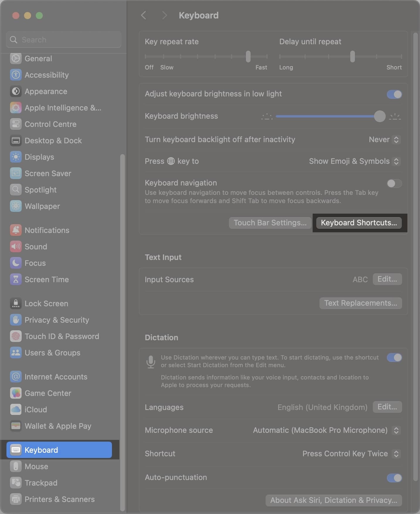Viewport: 420px width, 514px height.
Task: Turn off the Dictation switch
Action: (394, 358)
